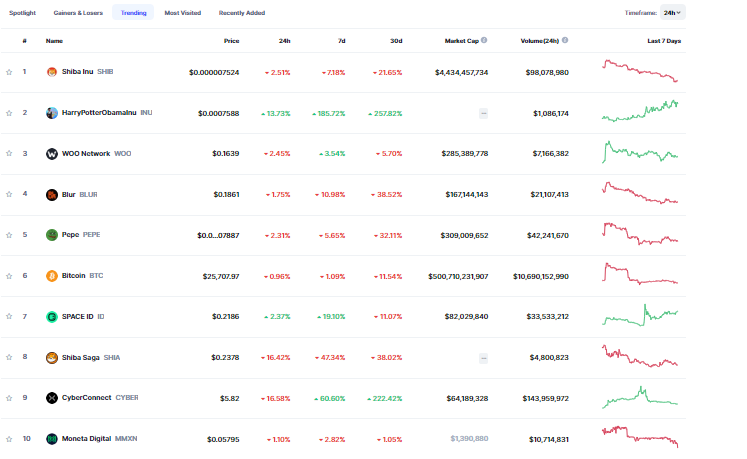The width and height of the screenshot is (747, 459).
Task: Click the SPACE ID coin logo
Action: (51, 316)
